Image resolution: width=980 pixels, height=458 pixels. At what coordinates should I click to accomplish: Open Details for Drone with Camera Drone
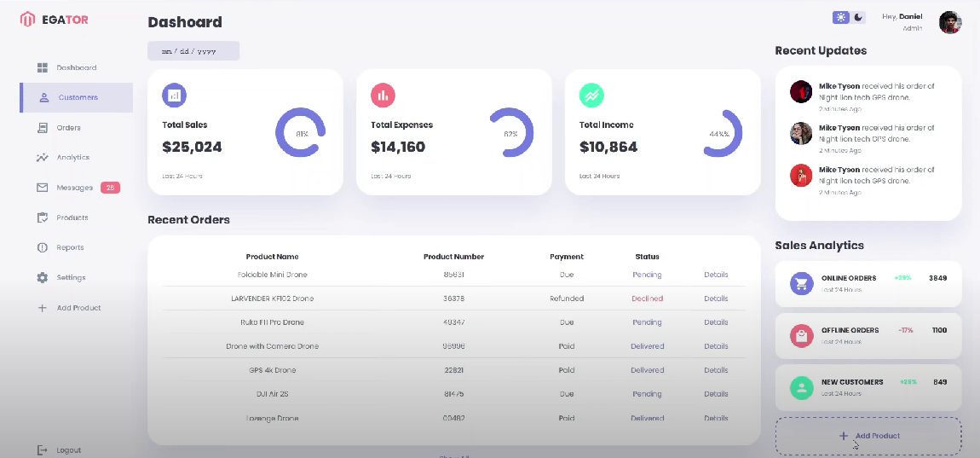click(x=716, y=346)
